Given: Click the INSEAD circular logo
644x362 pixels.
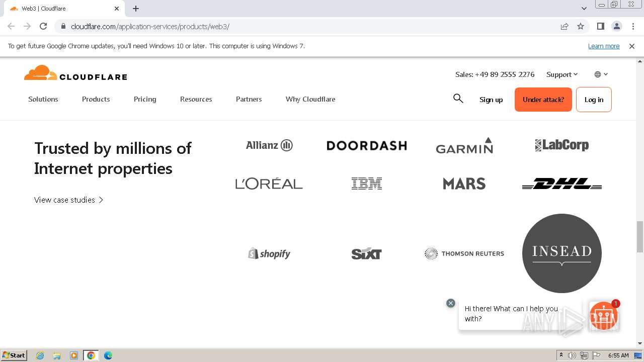Looking at the screenshot, I should point(562,253).
